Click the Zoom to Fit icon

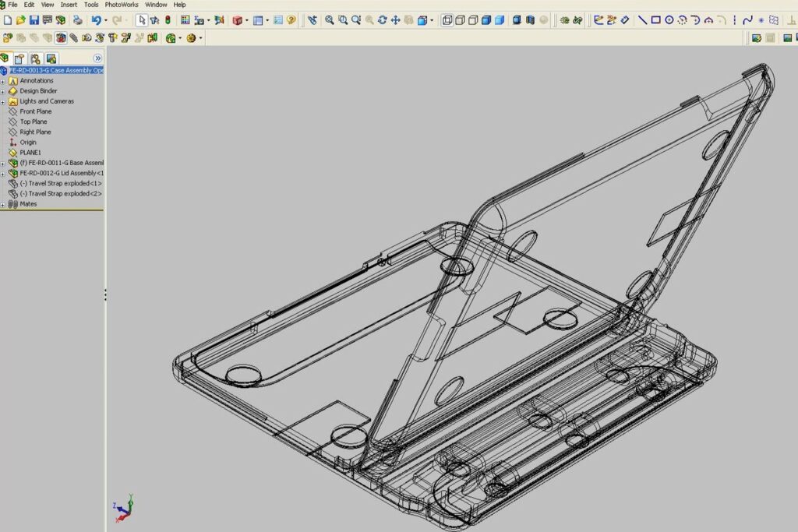[x=329, y=19]
